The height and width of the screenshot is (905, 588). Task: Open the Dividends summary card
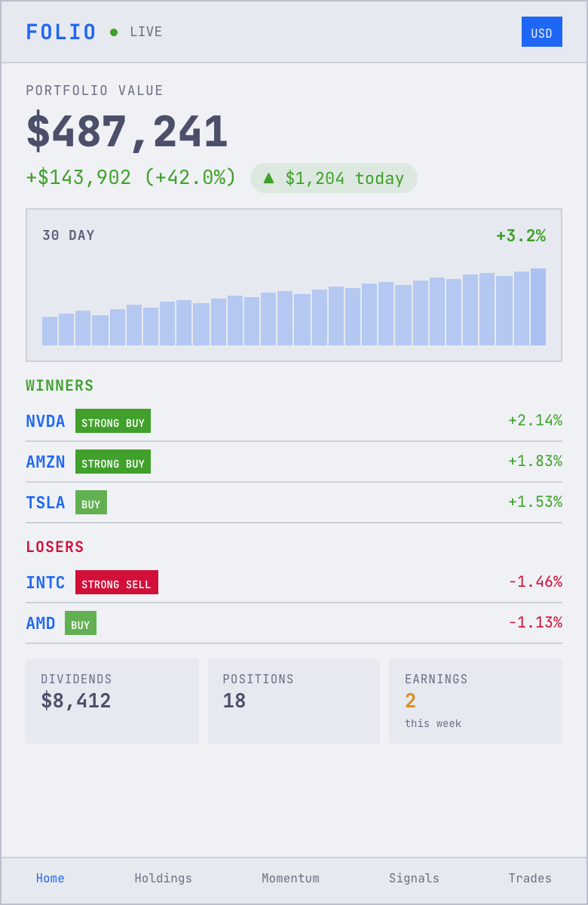(112, 701)
